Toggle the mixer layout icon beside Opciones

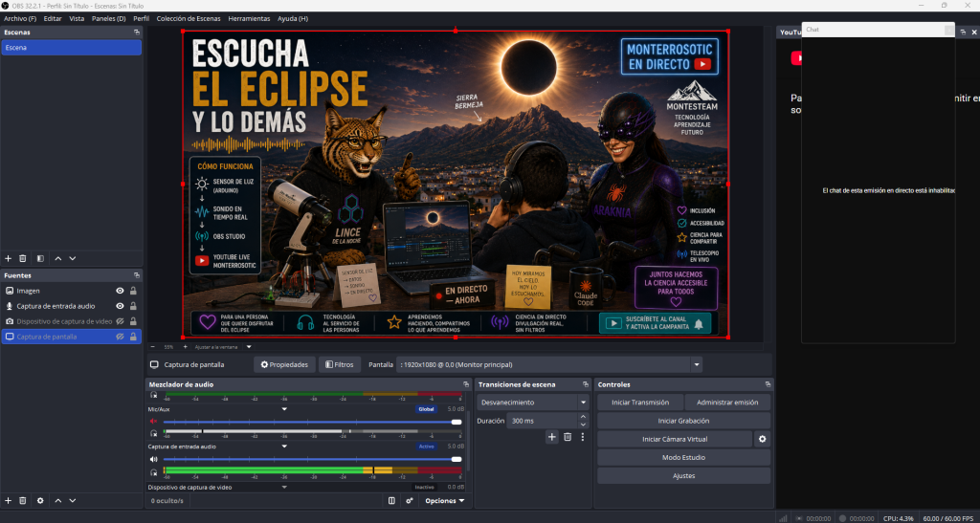pyautogui.click(x=391, y=501)
